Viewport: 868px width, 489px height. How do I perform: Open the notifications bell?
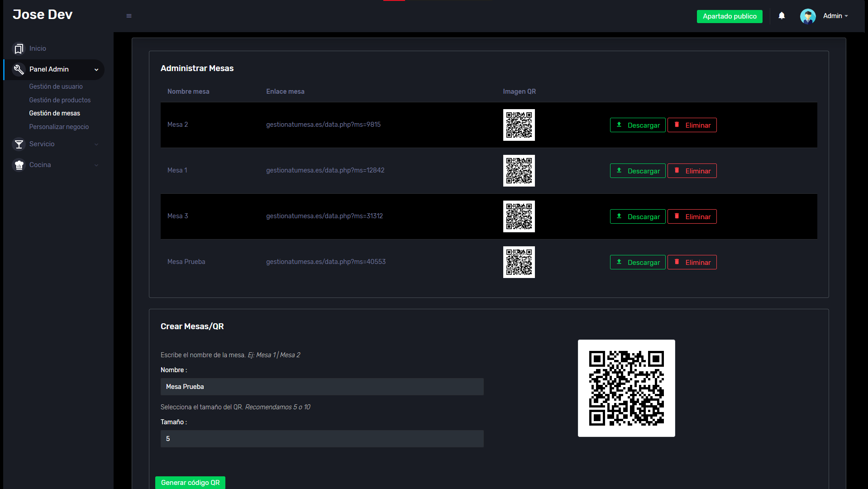782,16
